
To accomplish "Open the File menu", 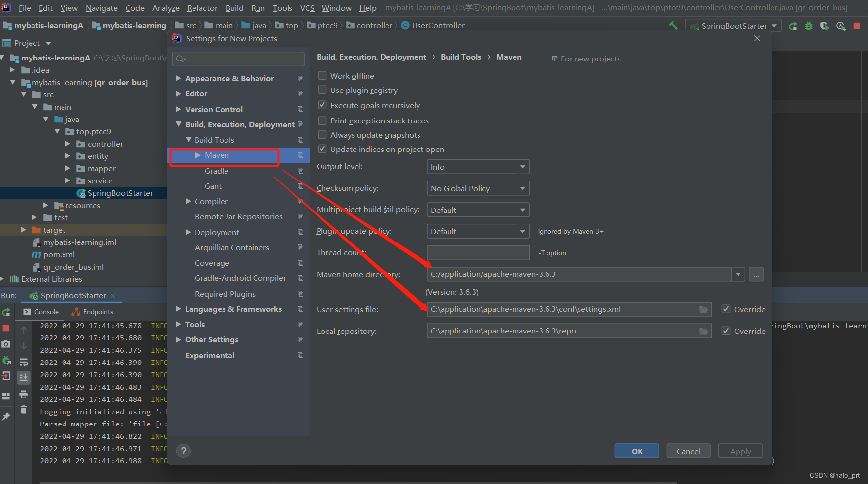I will coord(25,8).
